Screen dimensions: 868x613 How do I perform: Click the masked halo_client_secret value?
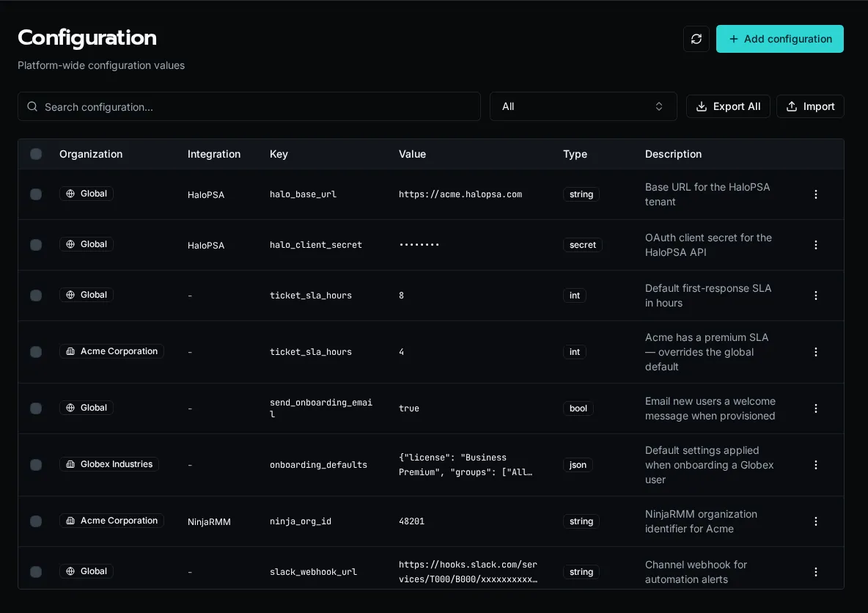click(x=419, y=245)
